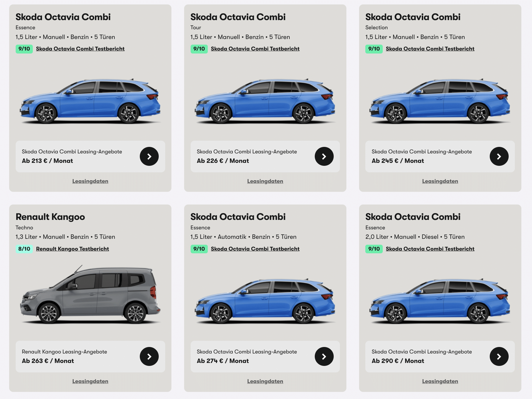Open the 274 € Octavia Automatik offer arrow
Viewport: 532px width, 399px height.
click(324, 356)
